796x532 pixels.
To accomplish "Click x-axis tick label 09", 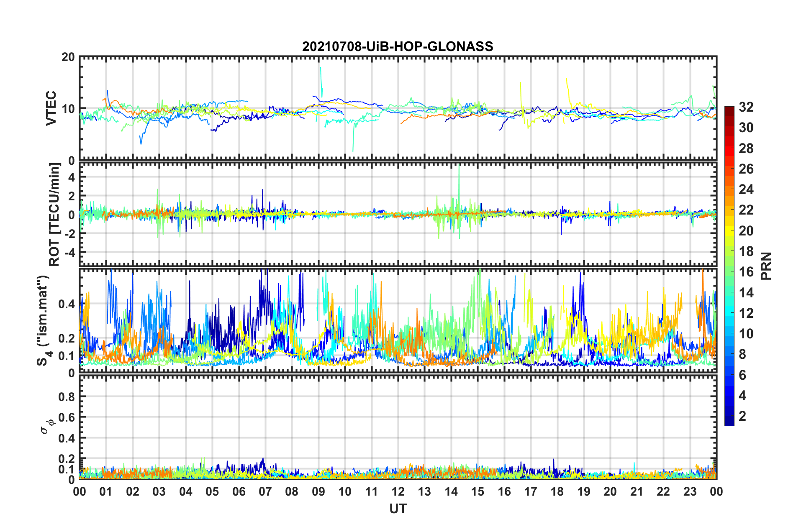I will pos(318,491).
